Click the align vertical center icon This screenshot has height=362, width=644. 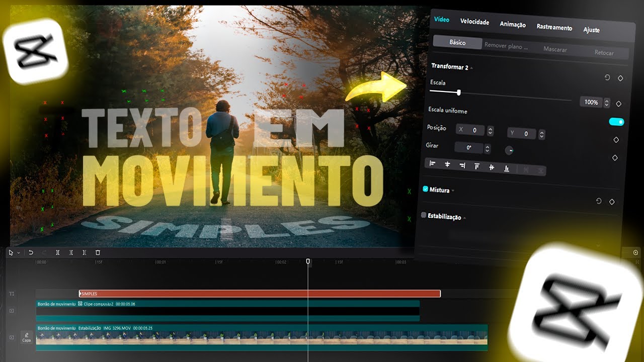[492, 167]
